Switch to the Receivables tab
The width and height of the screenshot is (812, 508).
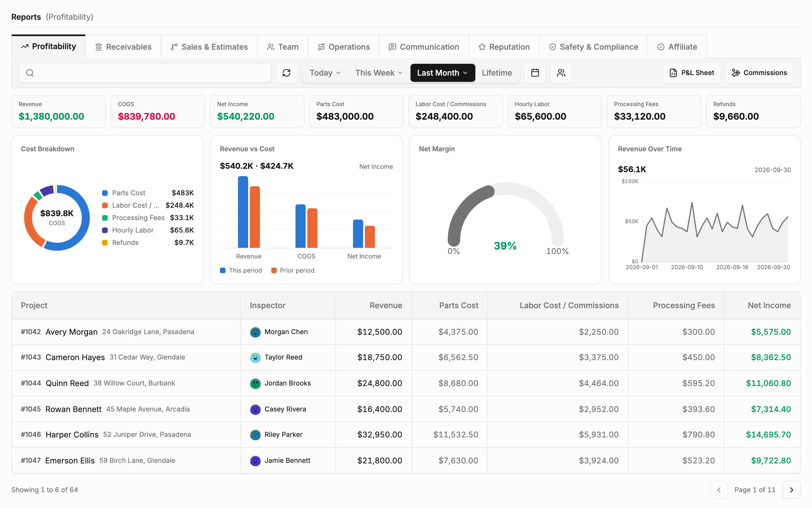coord(123,47)
